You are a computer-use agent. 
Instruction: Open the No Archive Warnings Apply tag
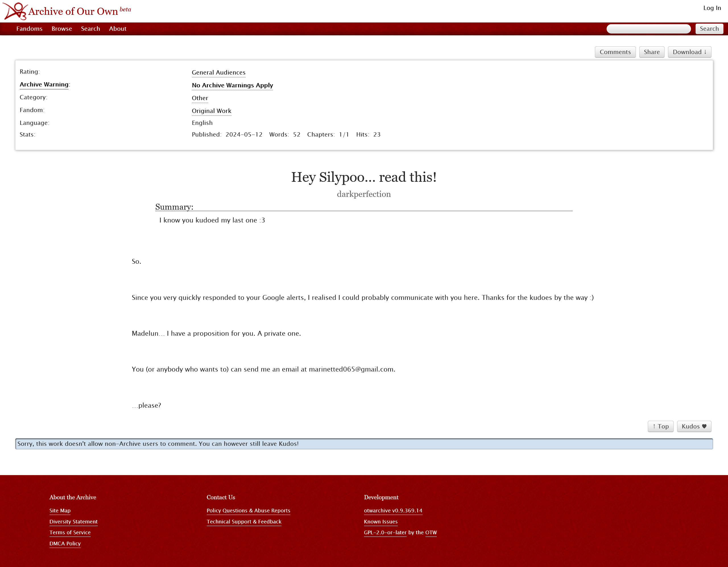coord(232,85)
